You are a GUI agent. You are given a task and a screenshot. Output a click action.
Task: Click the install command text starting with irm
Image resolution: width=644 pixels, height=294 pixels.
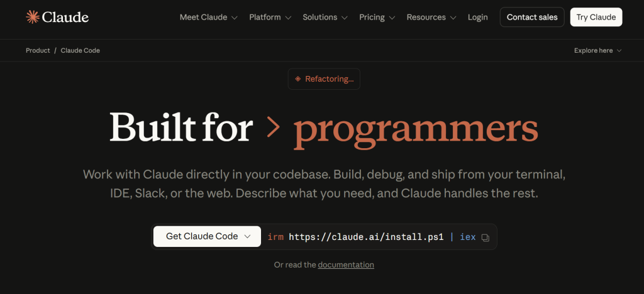[371, 237]
